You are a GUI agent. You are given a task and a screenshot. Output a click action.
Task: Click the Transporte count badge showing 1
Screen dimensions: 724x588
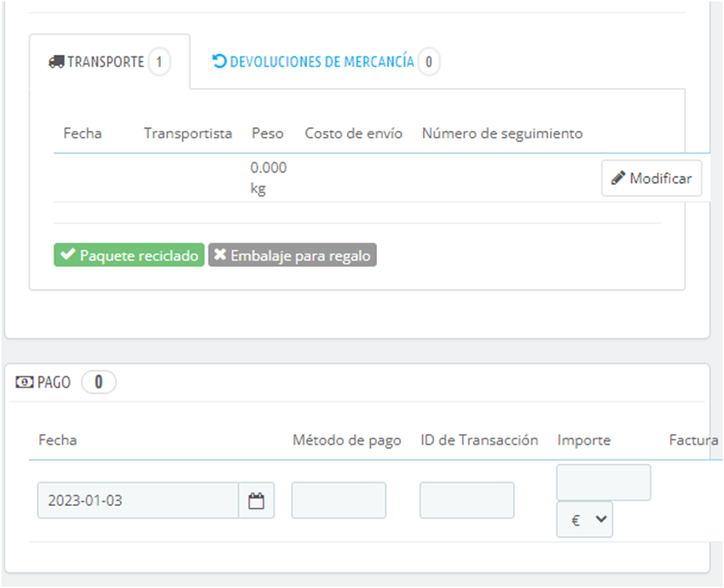(x=159, y=62)
